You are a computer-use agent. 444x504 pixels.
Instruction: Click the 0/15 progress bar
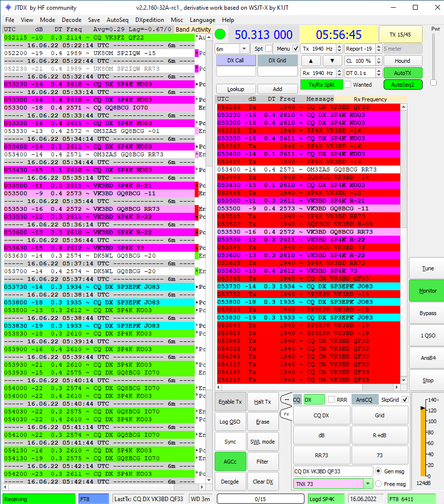point(260,499)
